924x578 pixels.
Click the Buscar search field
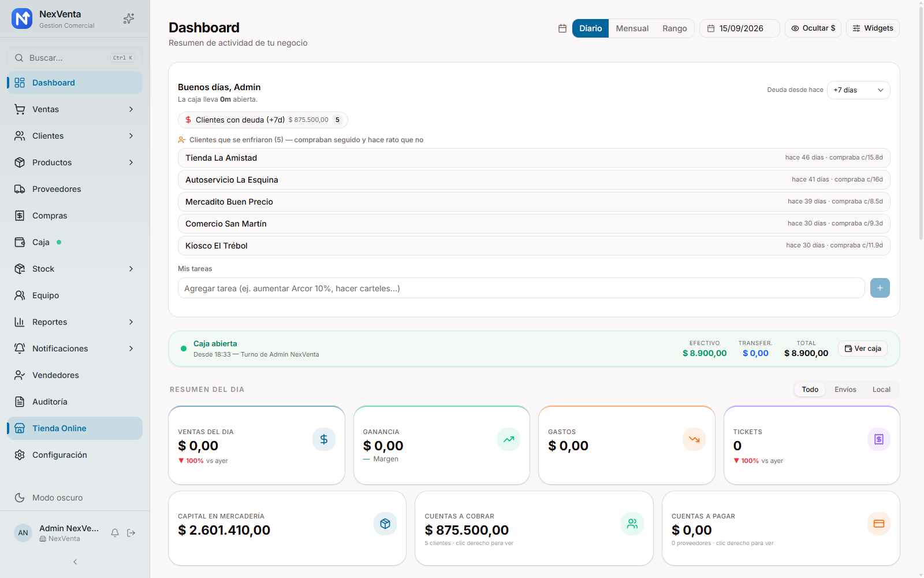(x=75, y=58)
